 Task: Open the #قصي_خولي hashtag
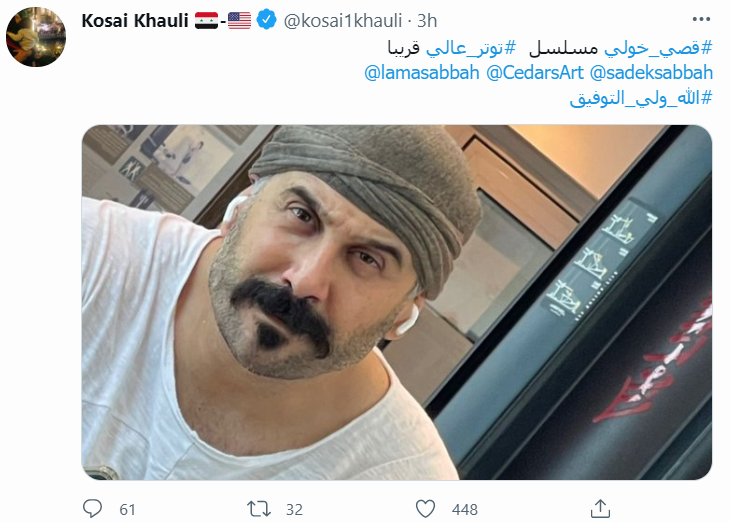click(x=658, y=47)
